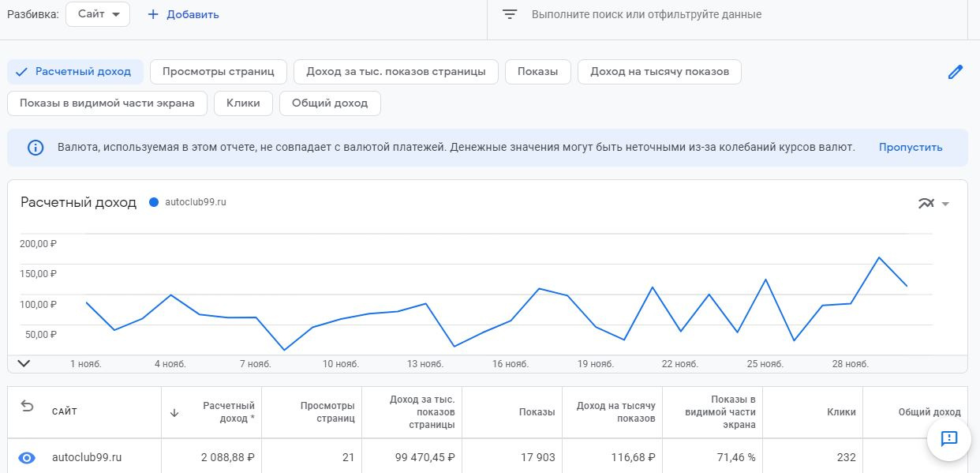Viewport: 980px width, 473px height.
Task: Open the feedback chat bubble button
Action: [948, 438]
